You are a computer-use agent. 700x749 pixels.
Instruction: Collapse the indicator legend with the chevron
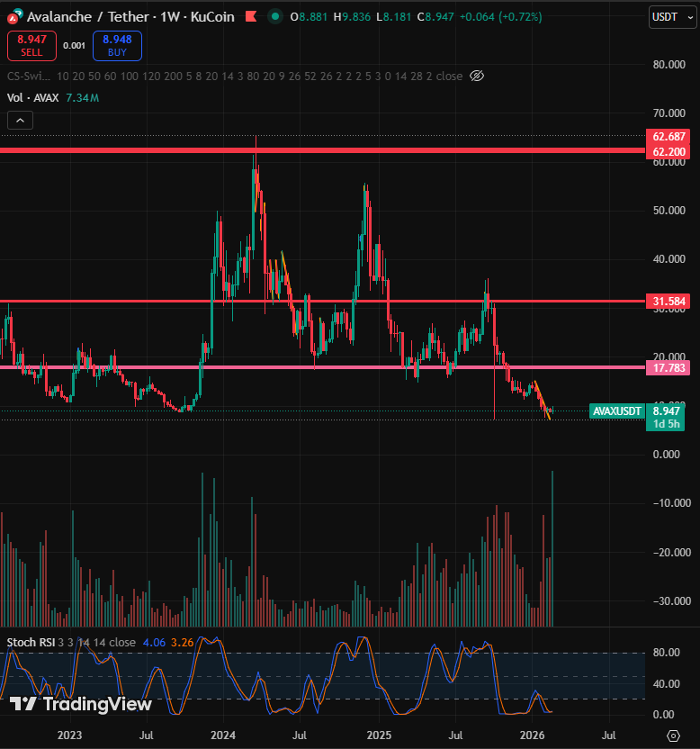[x=20, y=121]
